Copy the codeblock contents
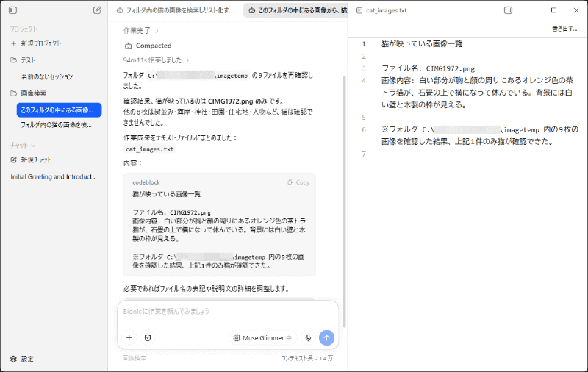 pyautogui.click(x=298, y=182)
